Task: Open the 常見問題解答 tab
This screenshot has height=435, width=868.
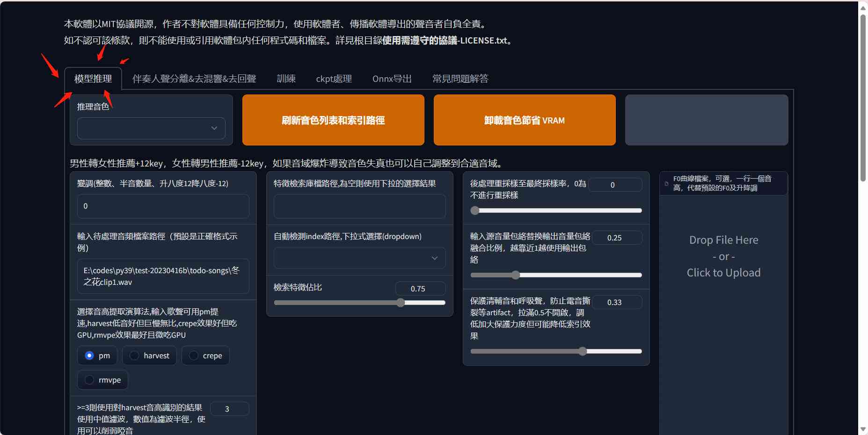Action: [x=460, y=79]
